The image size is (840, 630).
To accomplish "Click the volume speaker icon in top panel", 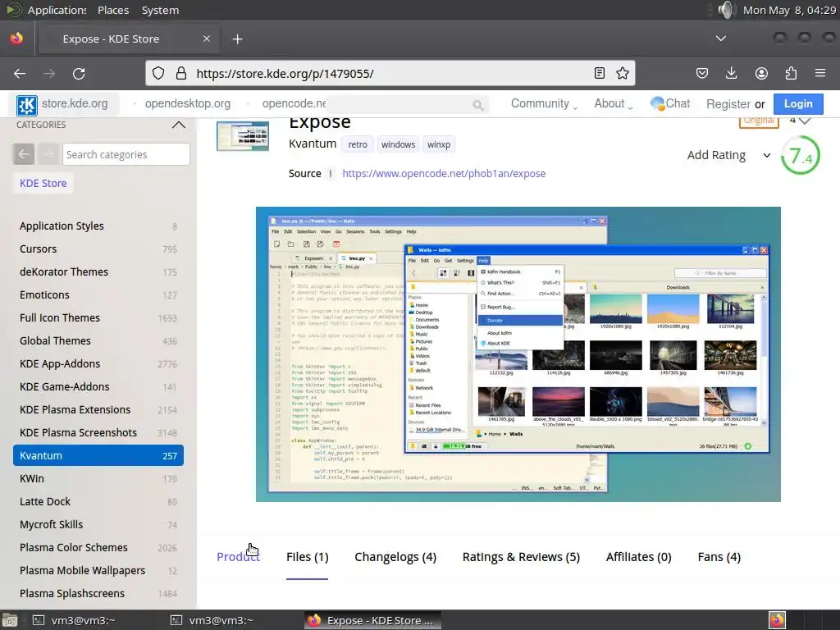I will pos(726,10).
